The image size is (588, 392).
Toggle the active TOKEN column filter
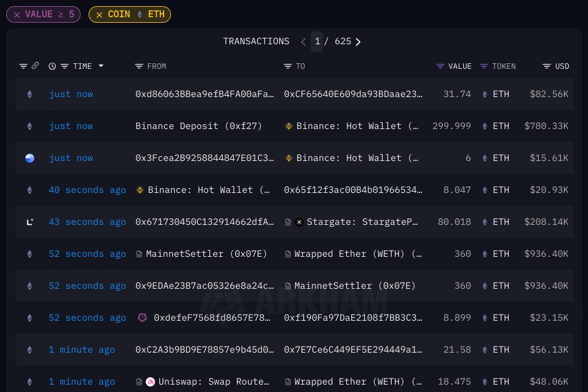click(x=484, y=66)
